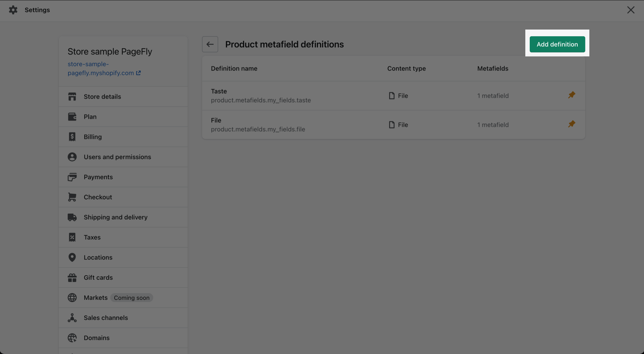Image resolution: width=644 pixels, height=354 pixels.
Task: Click the Plan wallet icon
Action: coord(72,117)
